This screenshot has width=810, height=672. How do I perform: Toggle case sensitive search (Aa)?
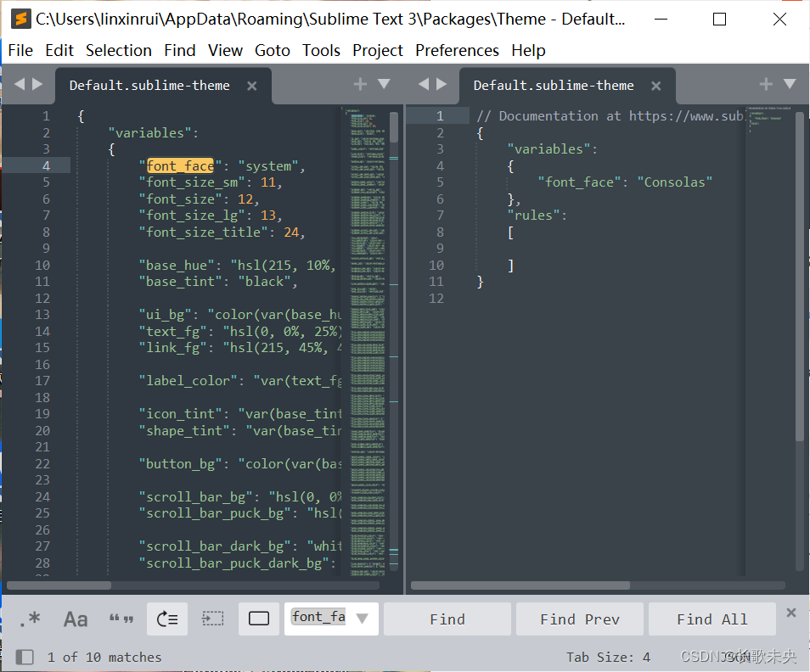coord(76,619)
